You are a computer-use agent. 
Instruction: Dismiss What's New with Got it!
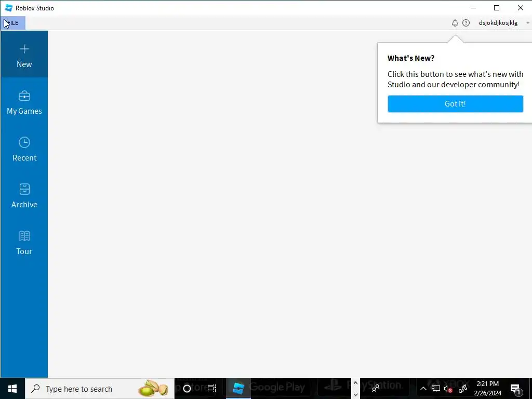[455, 104]
